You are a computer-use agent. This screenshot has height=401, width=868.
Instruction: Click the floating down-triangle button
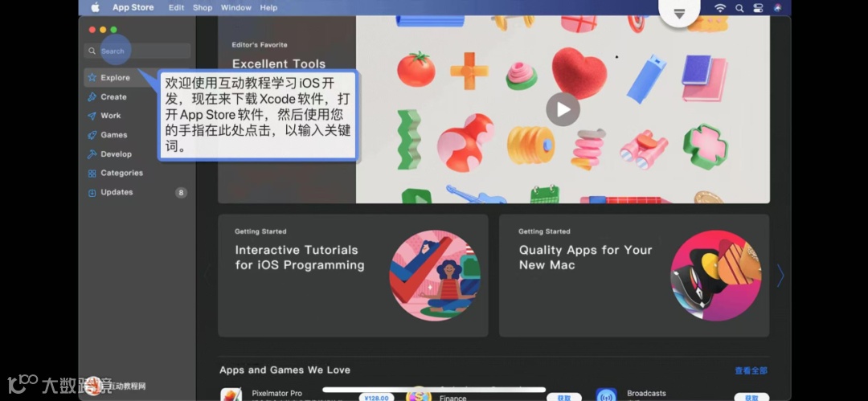click(x=679, y=12)
